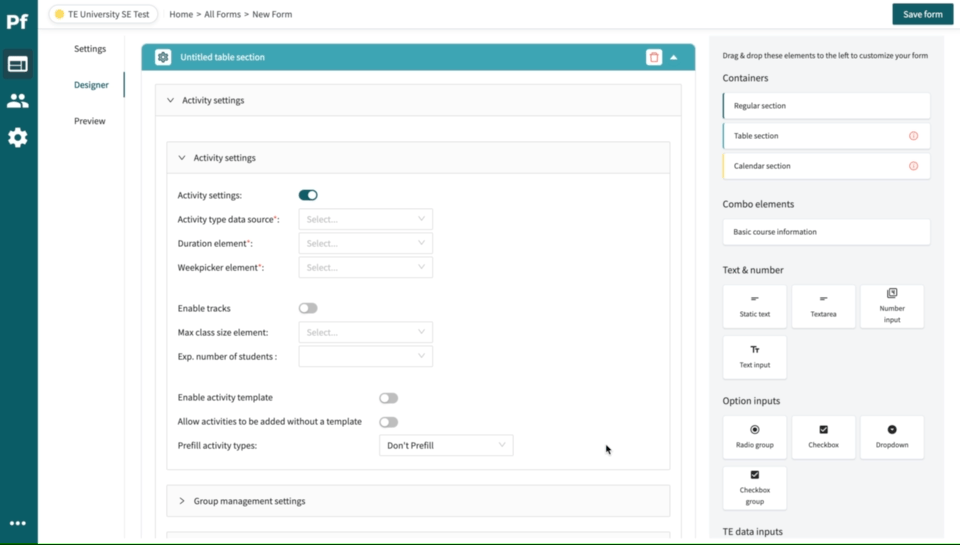Click the Text & number heading
The height and width of the screenshot is (545, 960).
click(753, 269)
